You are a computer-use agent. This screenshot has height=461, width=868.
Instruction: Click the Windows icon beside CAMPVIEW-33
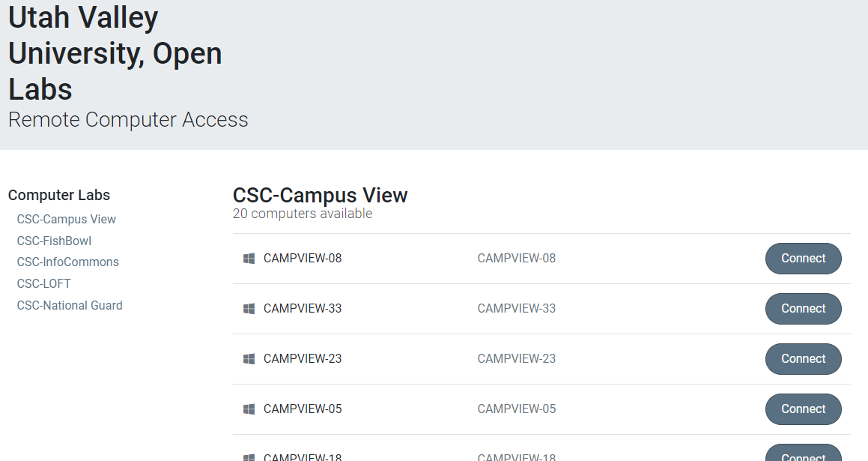pos(249,309)
